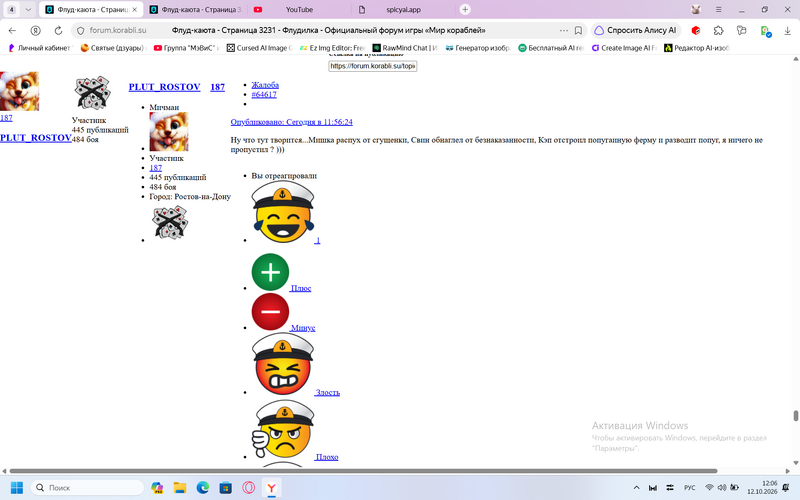Screen dimensions: 800x500
Task: Click the Плюс text link
Action: tap(301, 288)
